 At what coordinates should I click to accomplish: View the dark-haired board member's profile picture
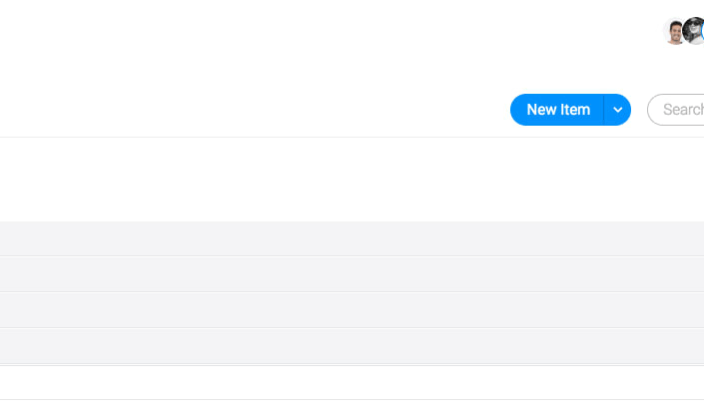(673, 31)
